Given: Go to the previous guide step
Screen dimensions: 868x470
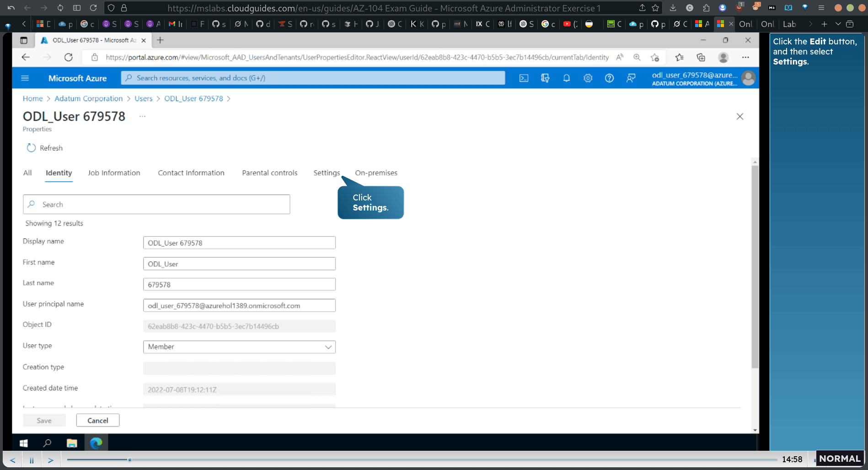Looking at the screenshot, I should click(13, 460).
